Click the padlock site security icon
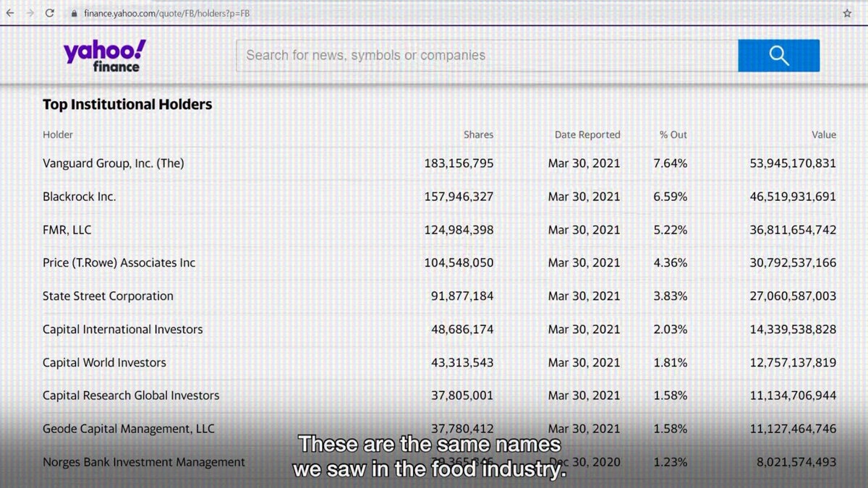The image size is (868, 488). pyautogui.click(x=74, y=14)
